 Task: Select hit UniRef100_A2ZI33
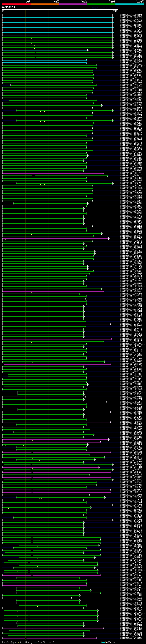tap(131, 42)
